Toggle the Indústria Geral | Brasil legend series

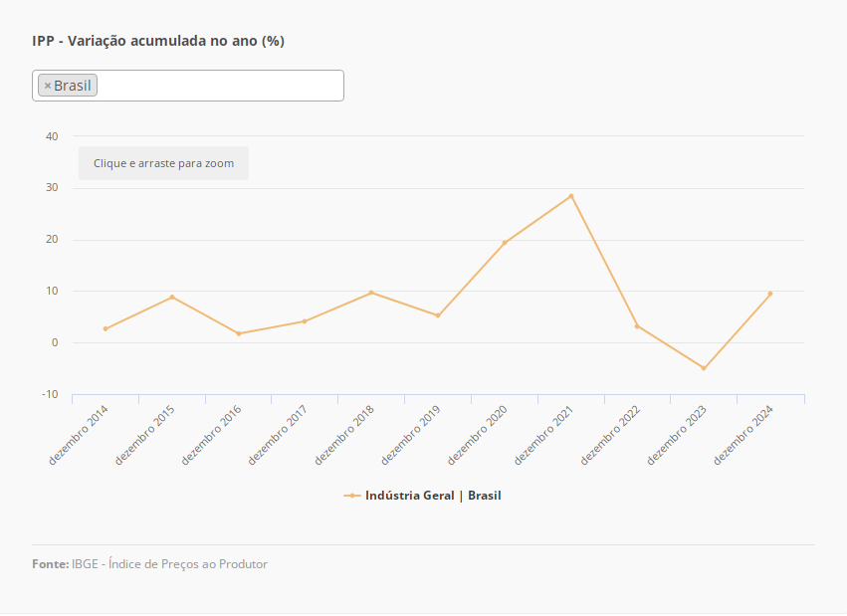[433, 496]
